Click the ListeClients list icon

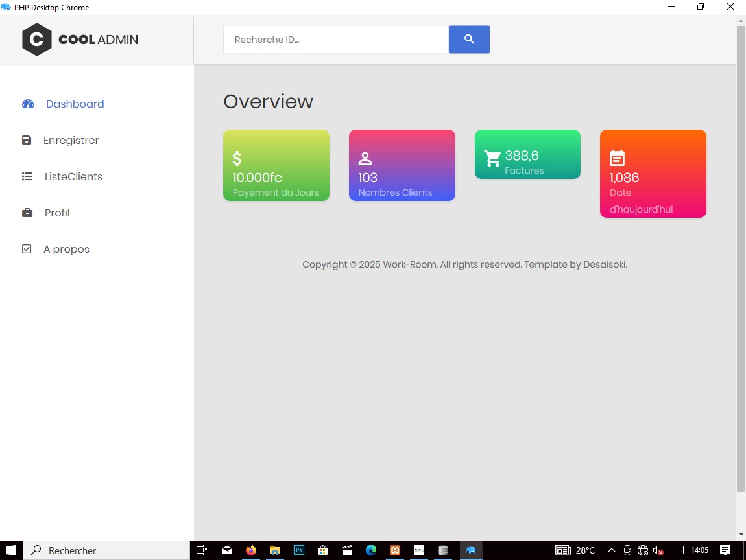click(27, 176)
